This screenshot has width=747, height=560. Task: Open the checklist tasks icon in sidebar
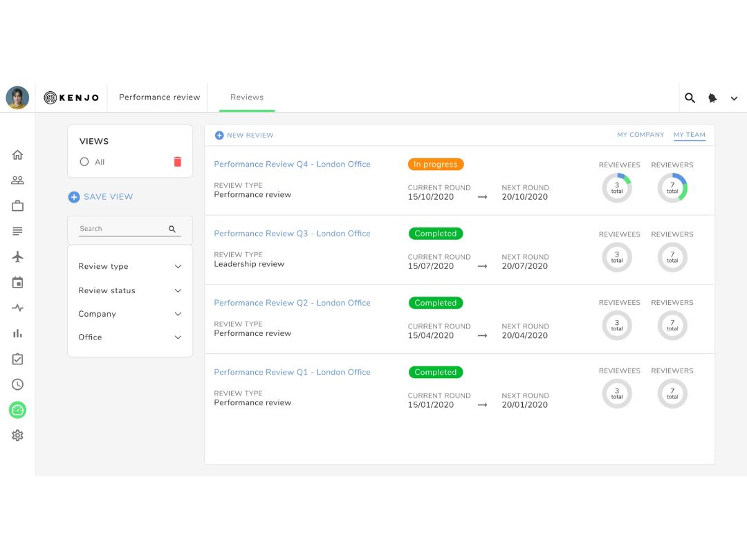click(17, 359)
